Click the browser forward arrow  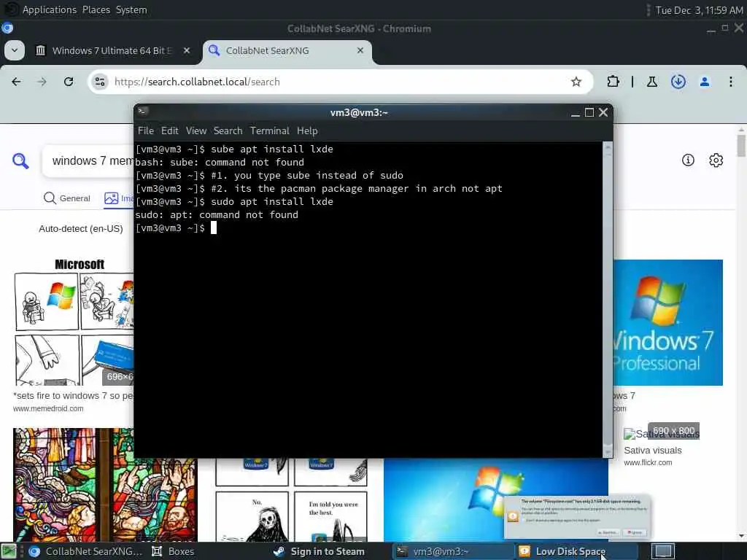(42, 82)
